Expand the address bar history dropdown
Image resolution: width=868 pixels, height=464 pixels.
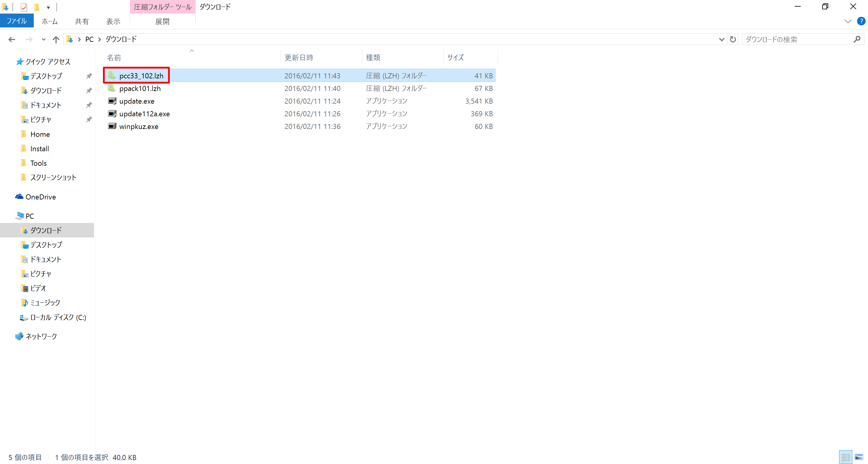click(x=721, y=39)
